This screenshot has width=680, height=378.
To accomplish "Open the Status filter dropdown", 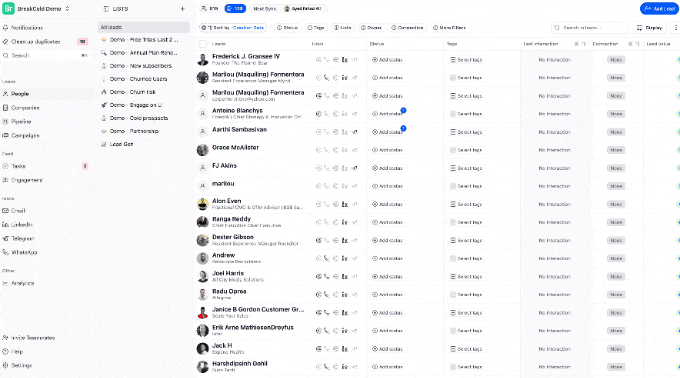I will 287,28.
